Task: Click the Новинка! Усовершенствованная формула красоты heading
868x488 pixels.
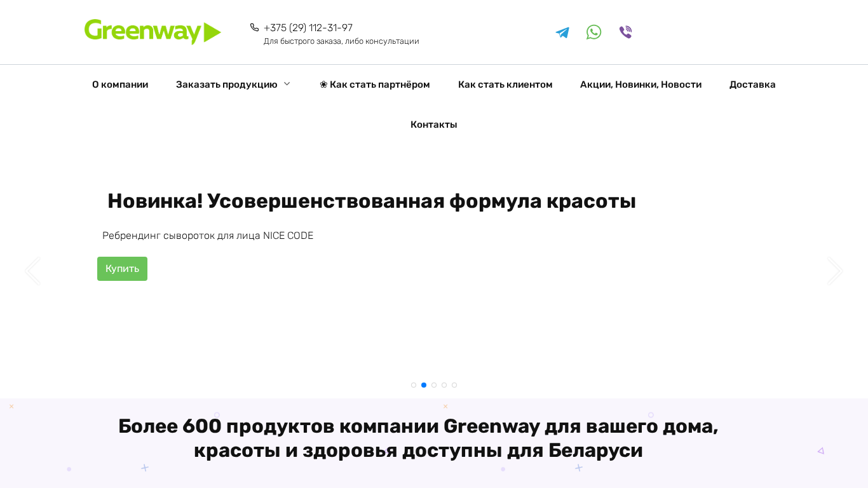Action: click(372, 201)
